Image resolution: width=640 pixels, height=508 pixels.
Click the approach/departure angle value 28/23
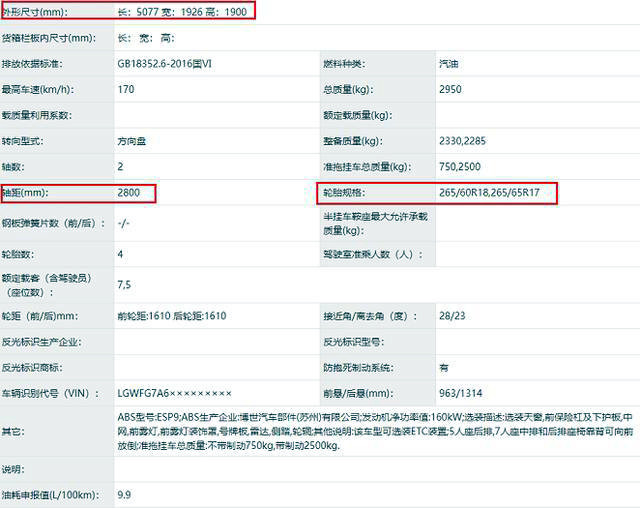[452, 316]
